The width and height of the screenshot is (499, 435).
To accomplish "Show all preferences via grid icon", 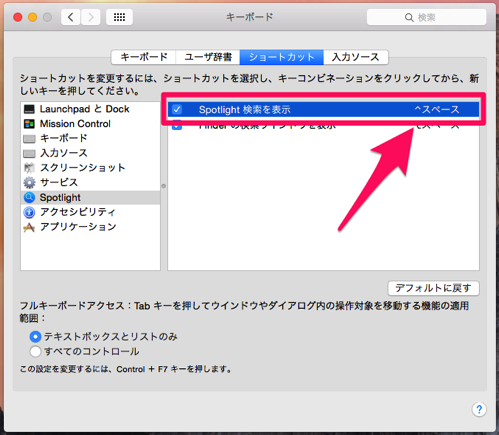I will point(119,17).
